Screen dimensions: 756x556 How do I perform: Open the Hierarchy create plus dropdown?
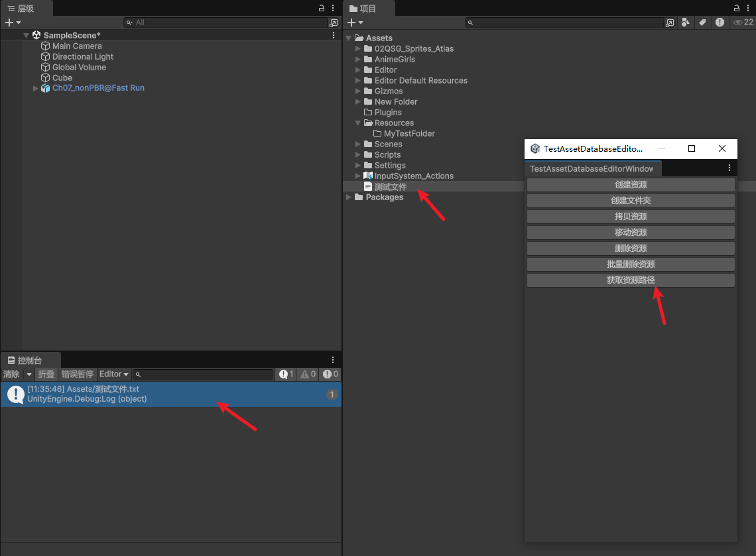click(13, 23)
